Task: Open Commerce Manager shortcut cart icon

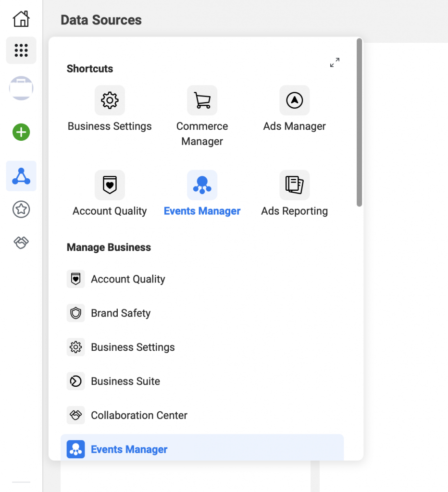Action: (x=202, y=100)
